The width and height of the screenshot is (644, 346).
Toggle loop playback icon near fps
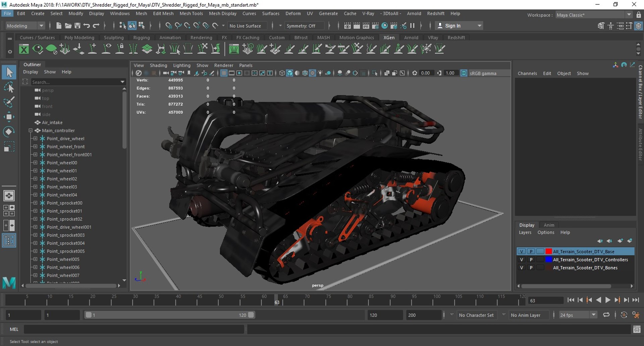[x=606, y=315]
